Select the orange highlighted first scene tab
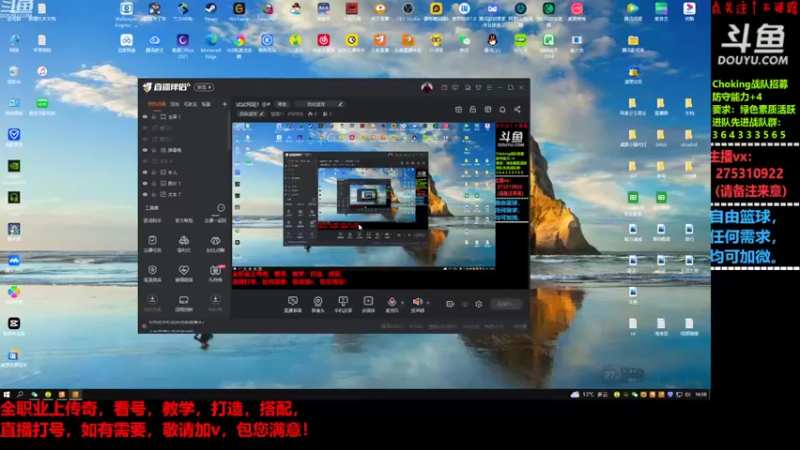 pos(157,104)
